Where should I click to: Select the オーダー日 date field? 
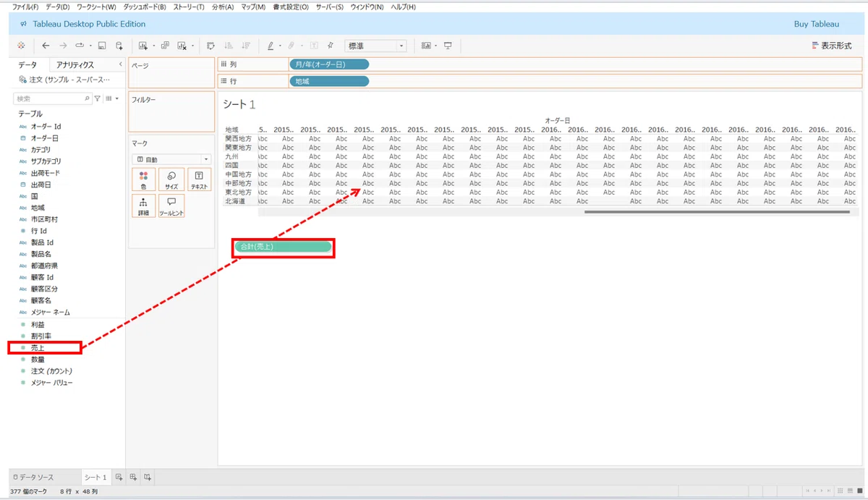(45, 138)
